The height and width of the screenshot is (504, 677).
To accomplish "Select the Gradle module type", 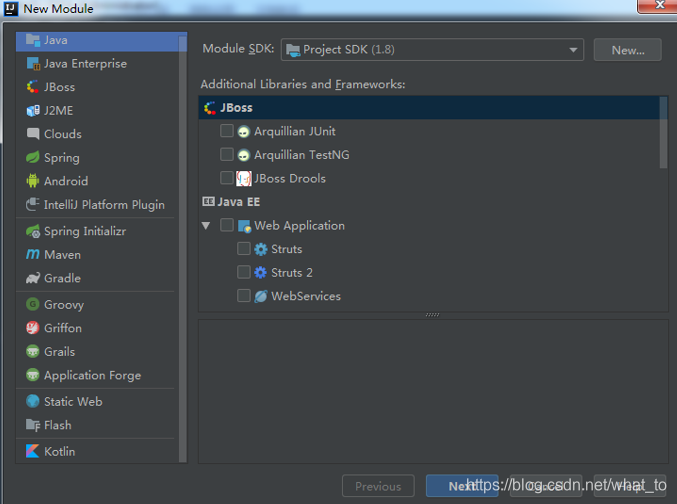I will coord(97,278).
